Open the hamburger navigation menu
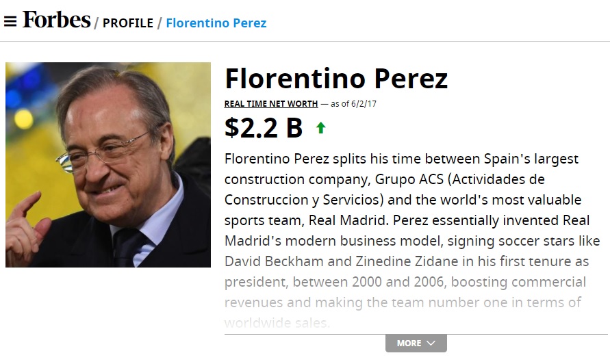 (x=10, y=21)
